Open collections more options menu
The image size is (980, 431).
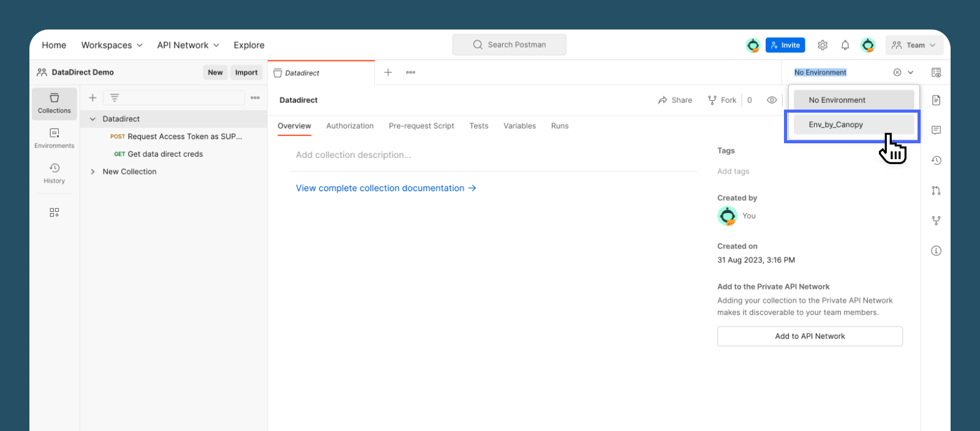coord(255,98)
